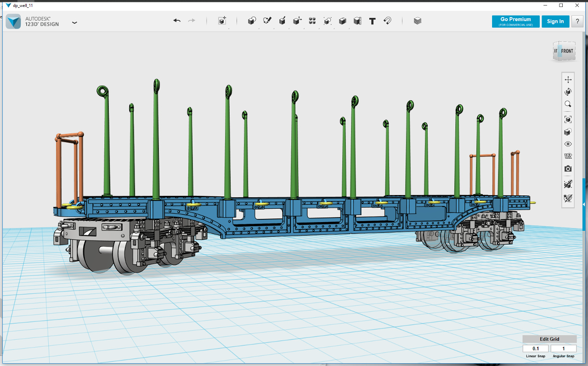Click the Redo arrow
This screenshot has height=366, width=588.
pos(192,21)
